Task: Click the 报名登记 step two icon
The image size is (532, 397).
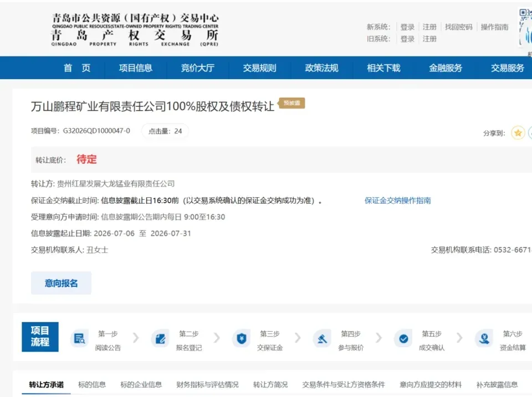Action: click(160, 338)
